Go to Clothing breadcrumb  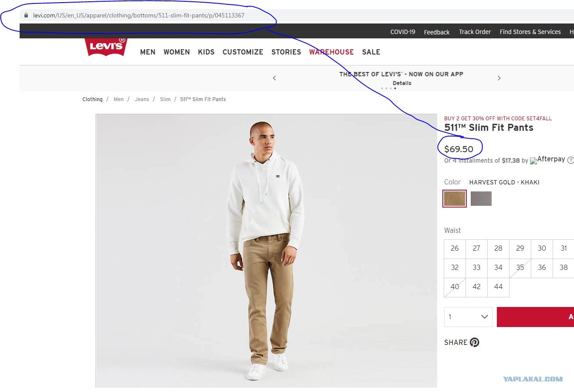[92, 99]
